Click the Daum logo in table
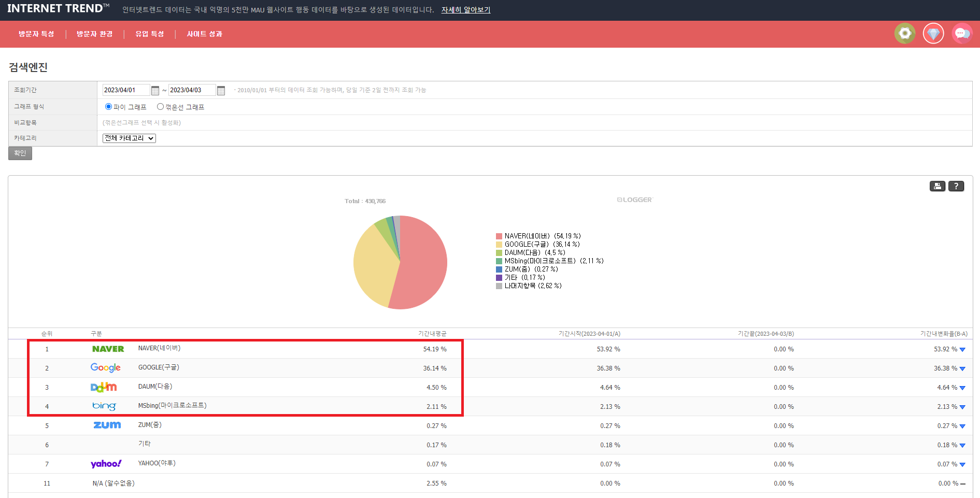The height and width of the screenshot is (498, 980). 104,387
